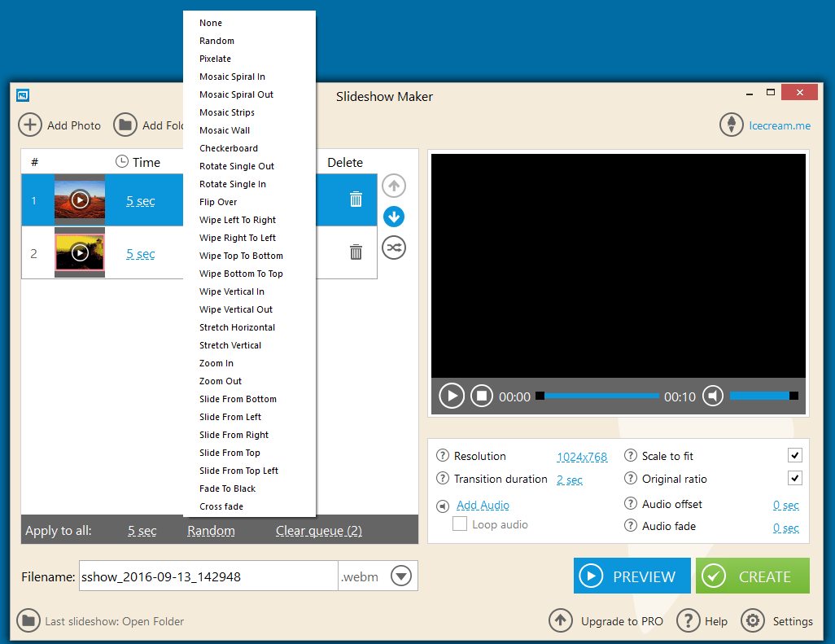Mute preview audio with the speaker icon
Viewport: 835px width, 644px height.
(714, 396)
